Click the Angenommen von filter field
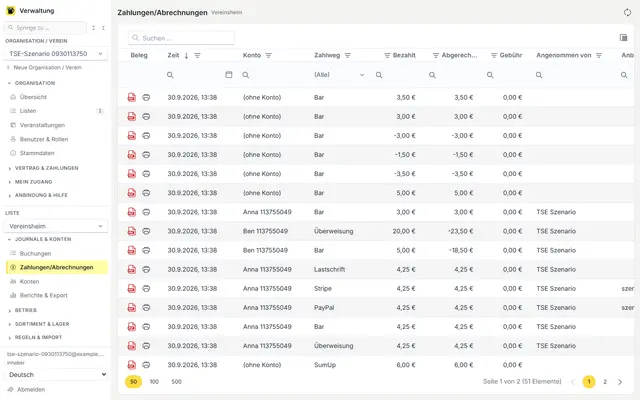Viewport: 640px width, 400px height. click(x=573, y=75)
